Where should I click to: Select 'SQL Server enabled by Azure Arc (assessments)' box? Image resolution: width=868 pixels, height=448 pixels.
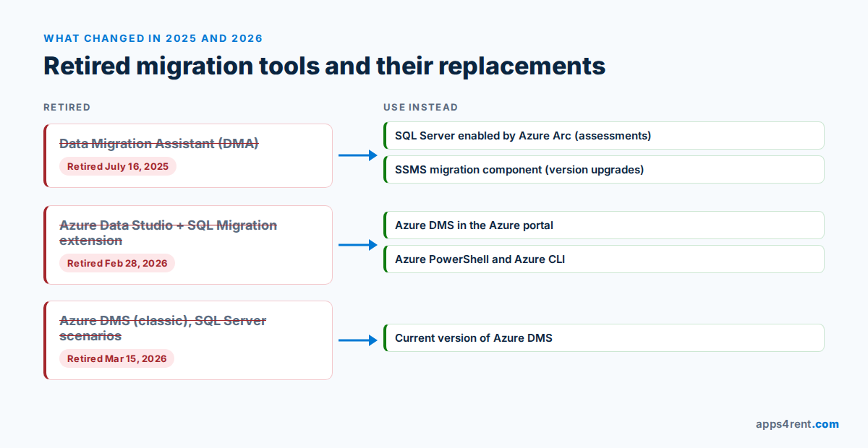click(604, 135)
